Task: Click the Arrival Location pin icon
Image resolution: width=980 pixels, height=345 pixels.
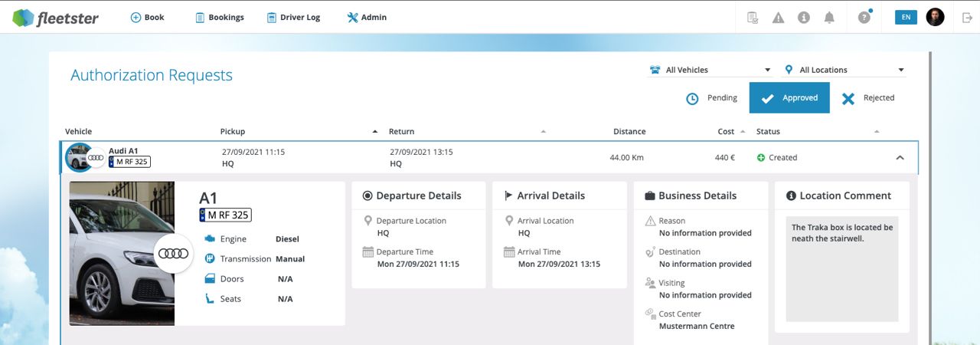Action: tap(509, 221)
